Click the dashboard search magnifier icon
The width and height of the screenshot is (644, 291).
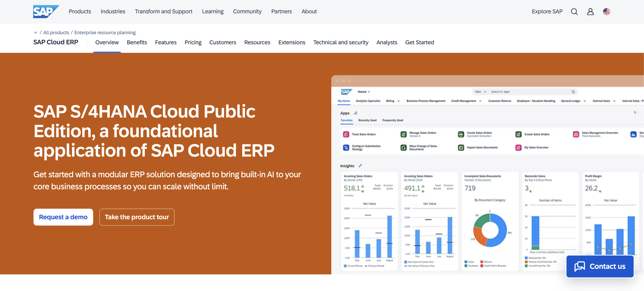pyautogui.click(x=573, y=92)
